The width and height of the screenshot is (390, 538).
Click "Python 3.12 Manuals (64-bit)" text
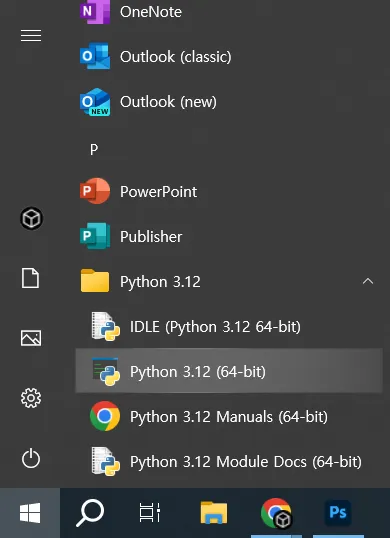pyautogui.click(x=229, y=417)
